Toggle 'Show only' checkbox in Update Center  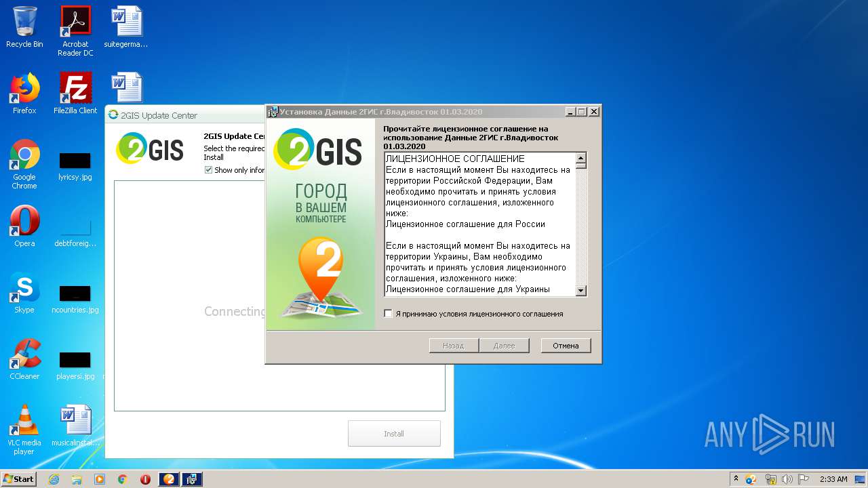tap(209, 170)
